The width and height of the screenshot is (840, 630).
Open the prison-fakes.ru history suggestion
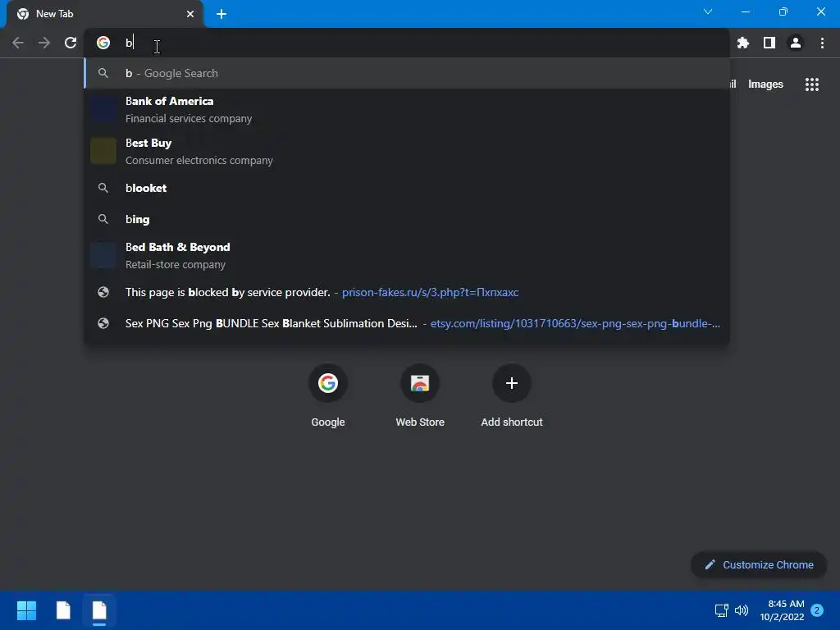[x=407, y=293]
